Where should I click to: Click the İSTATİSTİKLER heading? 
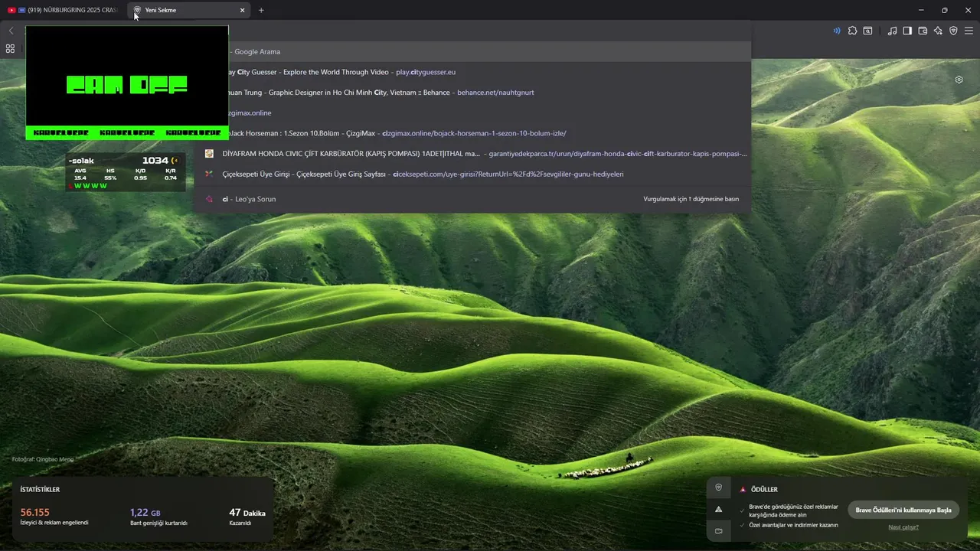pyautogui.click(x=40, y=490)
